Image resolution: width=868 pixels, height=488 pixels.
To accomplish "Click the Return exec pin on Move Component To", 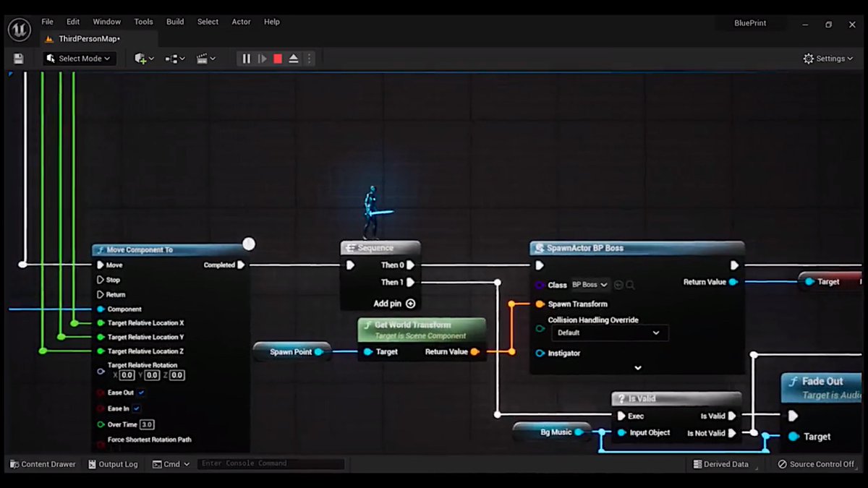I will coord(101,294).
